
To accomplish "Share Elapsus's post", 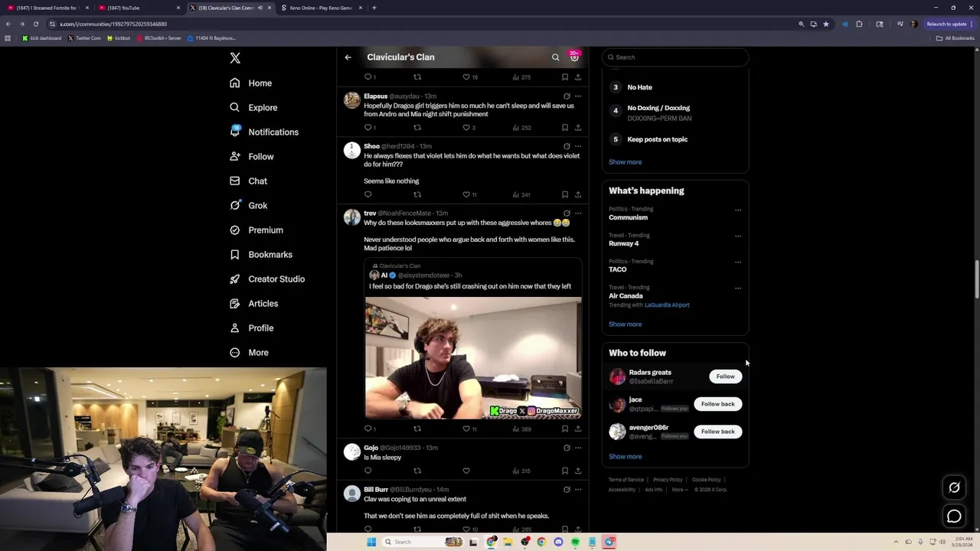I will (x=578, y=128).
